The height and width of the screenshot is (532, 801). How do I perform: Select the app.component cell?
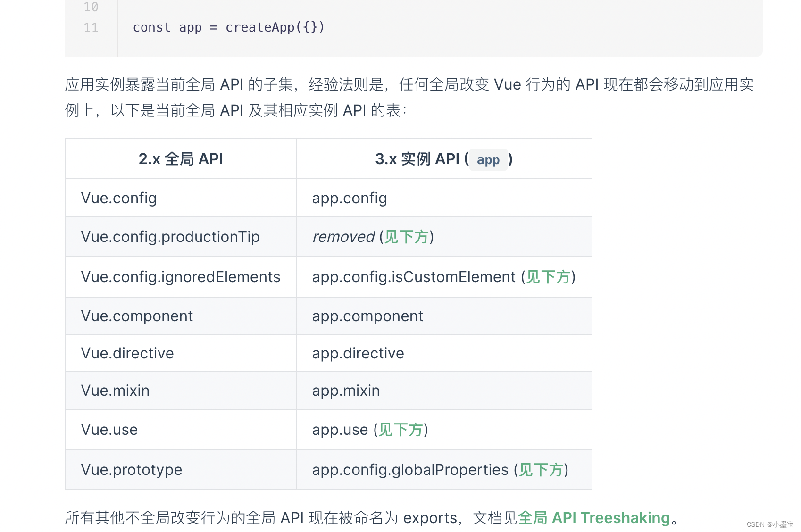444,316
